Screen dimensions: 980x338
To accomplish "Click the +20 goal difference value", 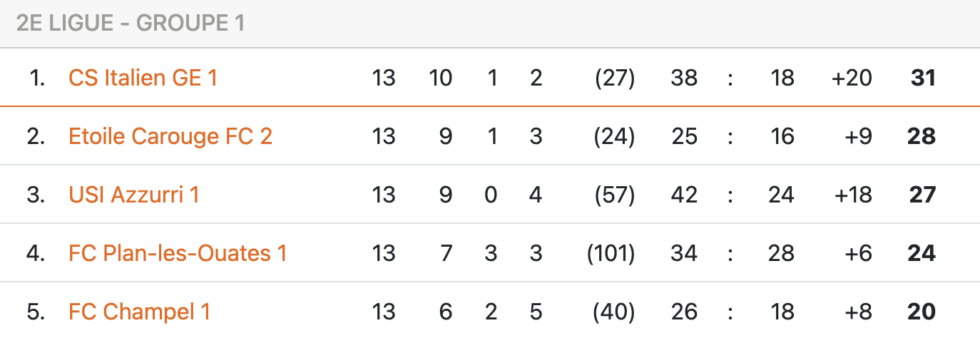I will (852, 77).
